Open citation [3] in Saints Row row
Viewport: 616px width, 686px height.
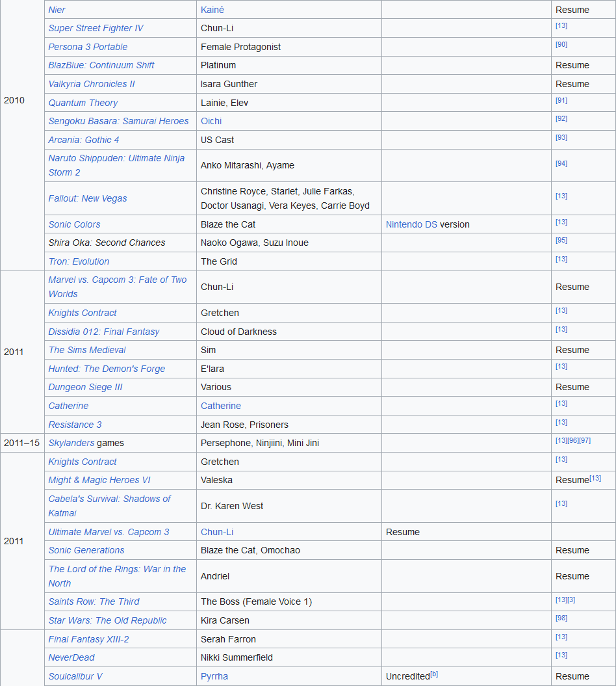571,600
